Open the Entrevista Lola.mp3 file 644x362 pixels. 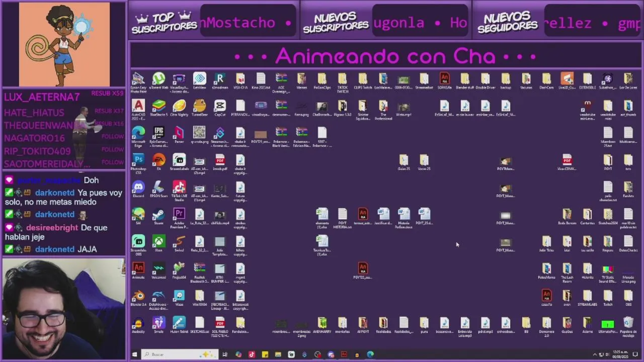pos(465,327)
